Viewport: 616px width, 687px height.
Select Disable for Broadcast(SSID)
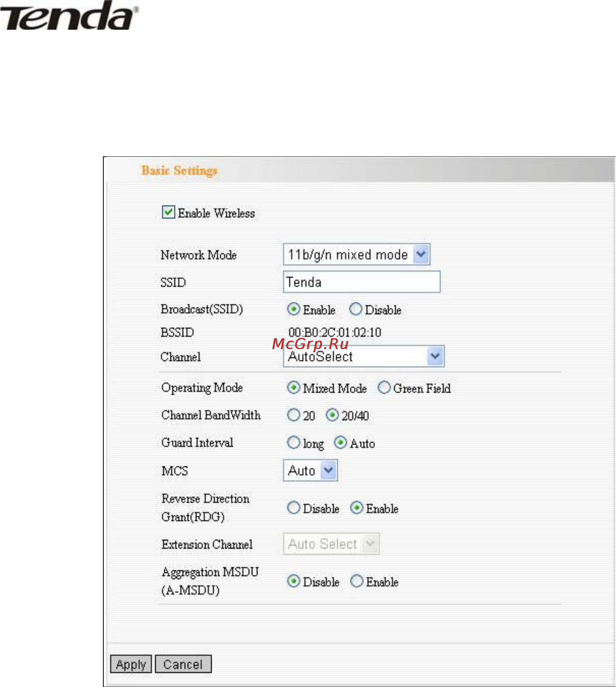(x=356, y=309)
